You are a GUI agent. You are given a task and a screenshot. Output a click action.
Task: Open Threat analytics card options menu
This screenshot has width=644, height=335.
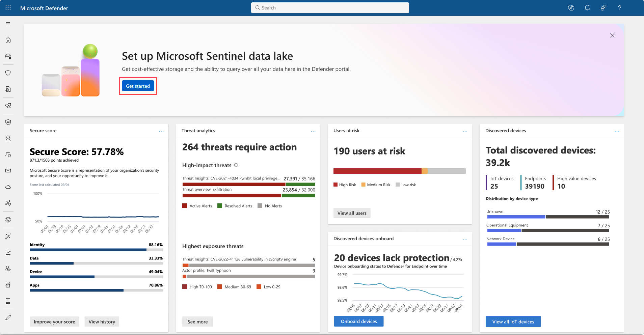(313, 131)
